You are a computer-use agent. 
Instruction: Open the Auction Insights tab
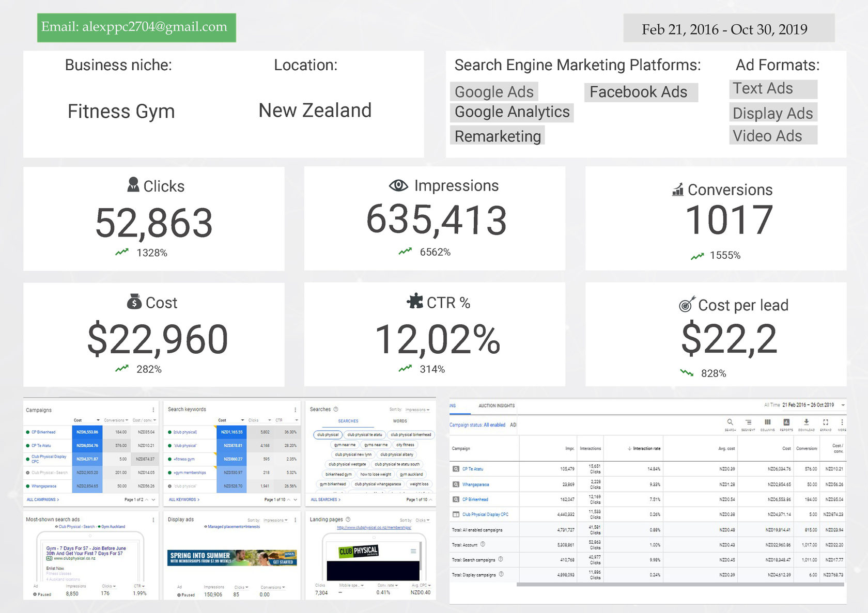pyautogui.click(x=497, y=406)
